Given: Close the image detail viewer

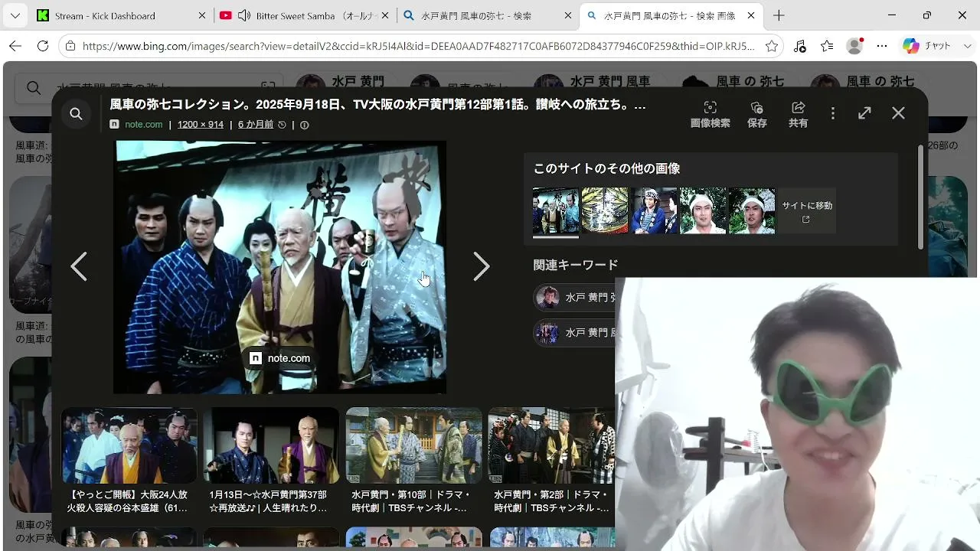Looking at the screenshot, I should 898,113.
